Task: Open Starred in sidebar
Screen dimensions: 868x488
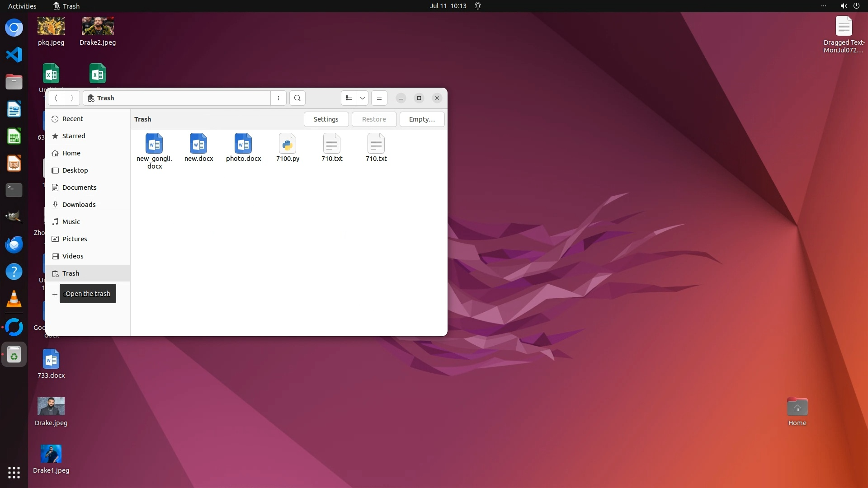Action: pos(73,136)
